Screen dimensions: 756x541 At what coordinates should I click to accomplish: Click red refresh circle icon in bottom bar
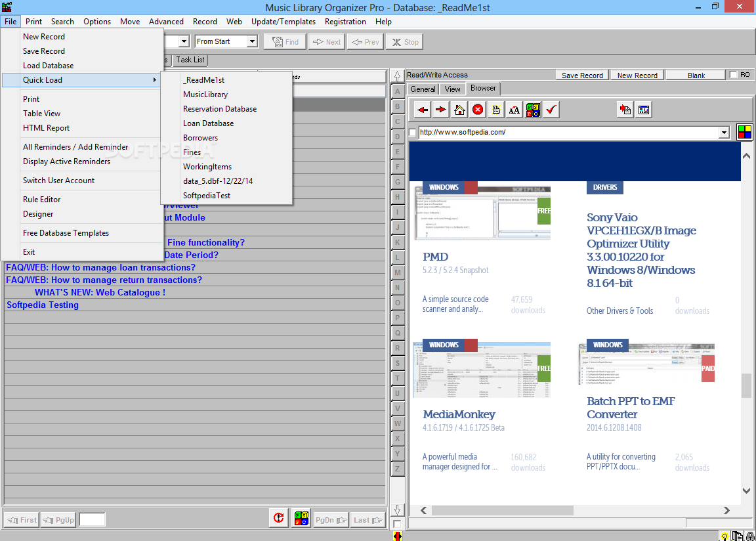(279, 518)
